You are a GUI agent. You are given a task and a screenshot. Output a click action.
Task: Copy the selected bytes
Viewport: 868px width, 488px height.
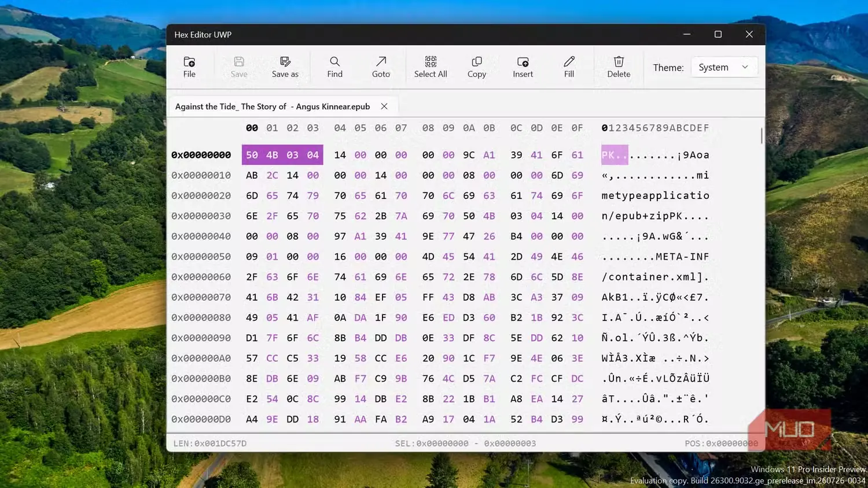click(x=477, y=67)
